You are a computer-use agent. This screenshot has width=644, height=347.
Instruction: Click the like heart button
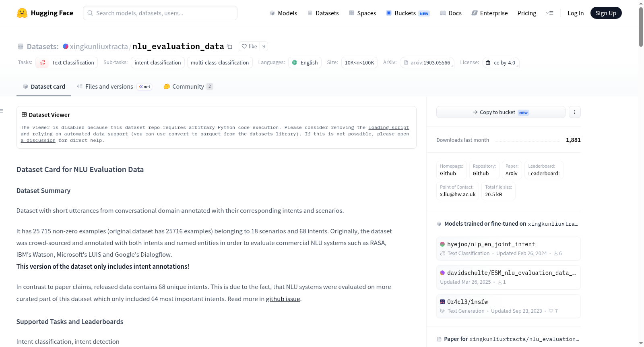249,46
